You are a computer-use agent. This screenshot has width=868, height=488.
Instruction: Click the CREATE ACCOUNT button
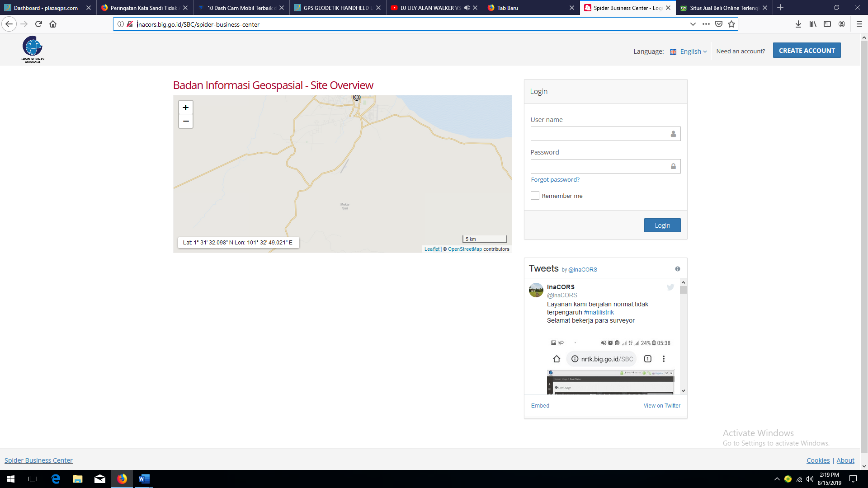(x=807, y=51)
